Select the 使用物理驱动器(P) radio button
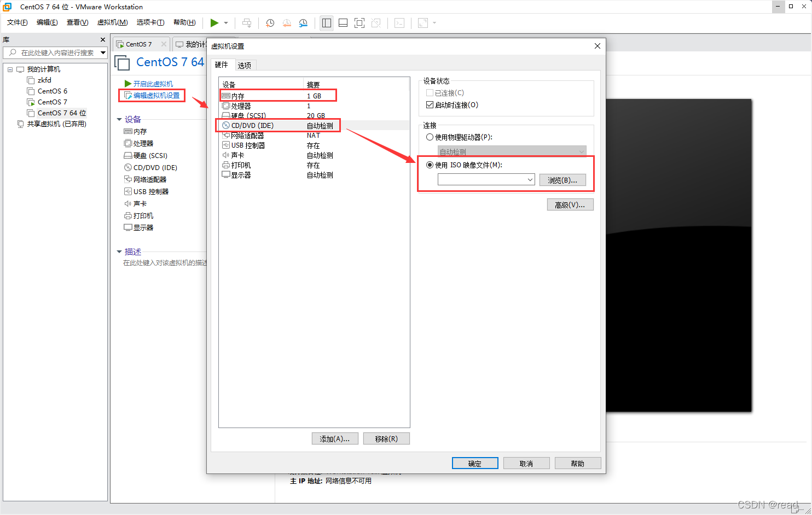 (x=430, y=137)
